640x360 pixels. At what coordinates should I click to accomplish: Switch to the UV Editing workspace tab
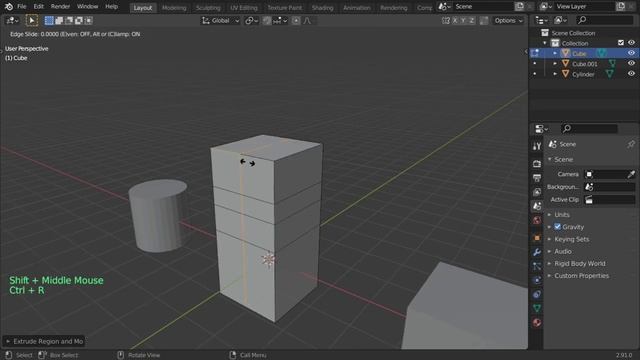click(x=244, y=8)
